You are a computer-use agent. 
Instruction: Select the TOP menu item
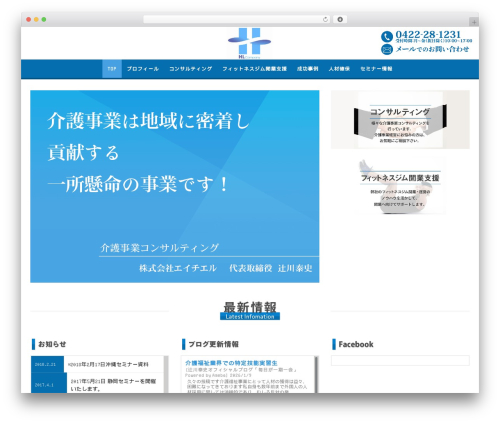[112, 69]
